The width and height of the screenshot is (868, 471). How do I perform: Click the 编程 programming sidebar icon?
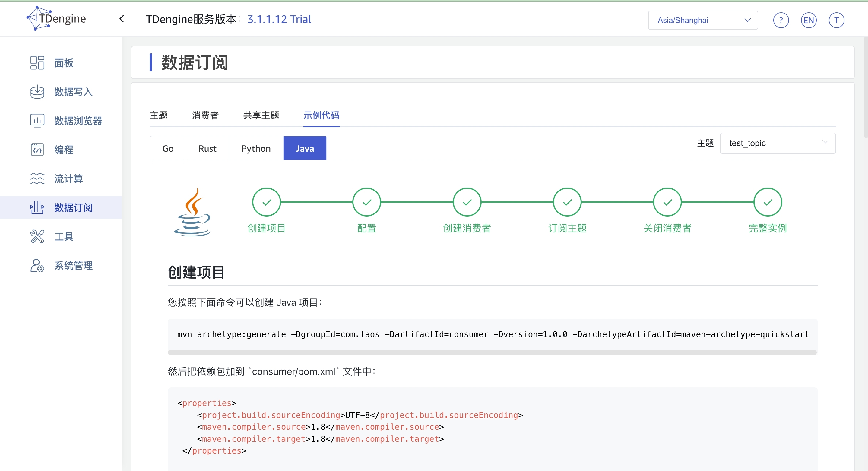[37, 150]
